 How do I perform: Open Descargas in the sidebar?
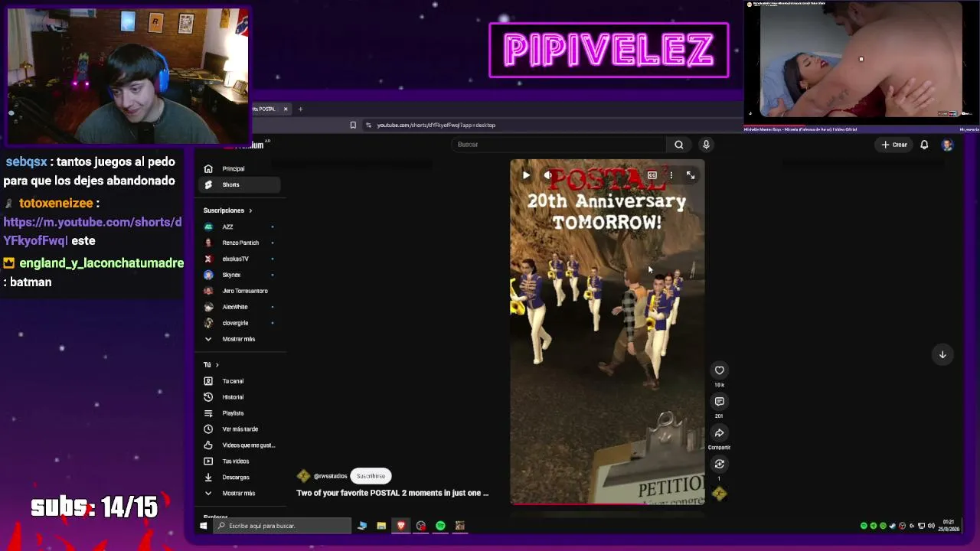tap(241, 478)
